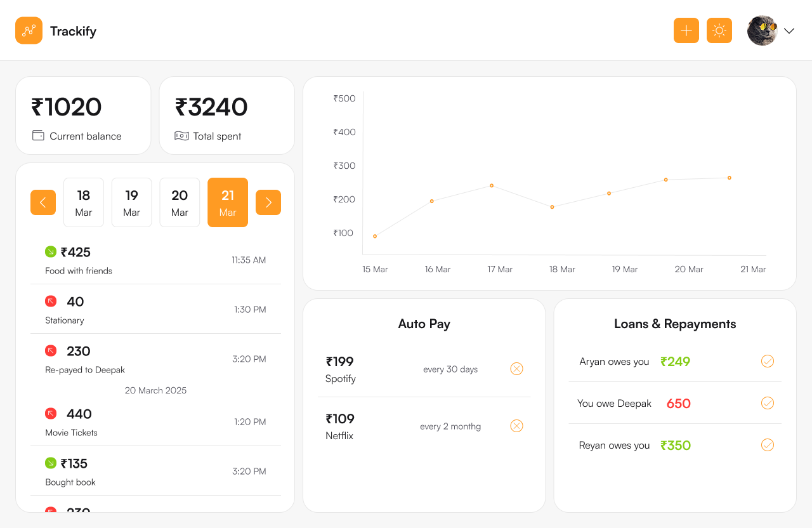Click the Netflix subscription name
Screen dimensions: 812x528
pyautogui.click(x=339, y=436)
